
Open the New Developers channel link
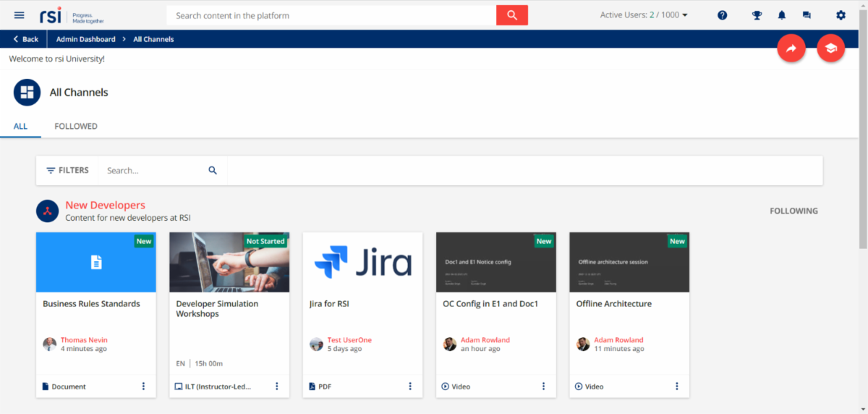coord(105,206)
